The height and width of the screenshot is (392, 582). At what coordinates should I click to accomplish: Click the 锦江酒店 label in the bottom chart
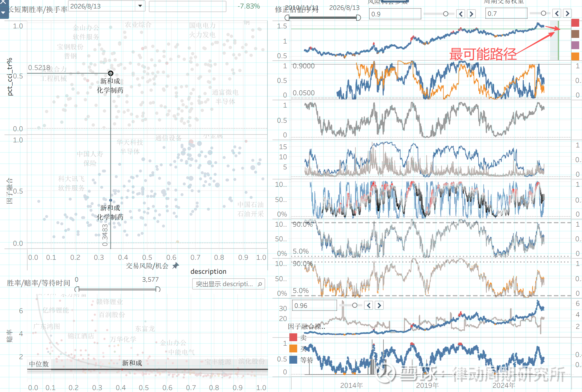pos(81,336)
